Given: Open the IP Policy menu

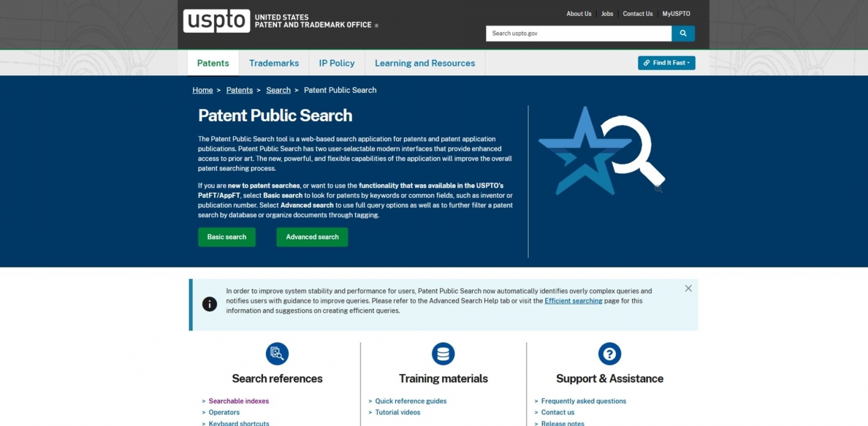Looking at the screenshot, I should point(337,63).
